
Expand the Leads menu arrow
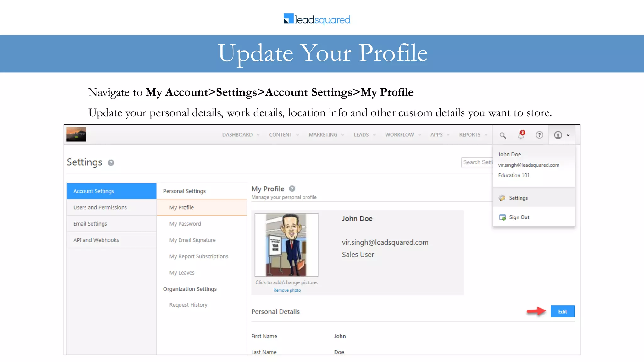374,135
